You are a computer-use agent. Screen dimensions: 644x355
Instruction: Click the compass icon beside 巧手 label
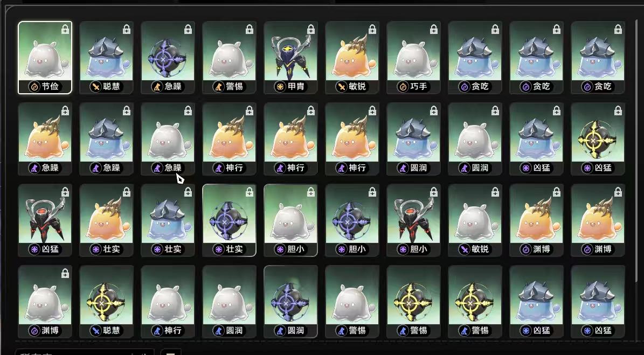(403, 87)
